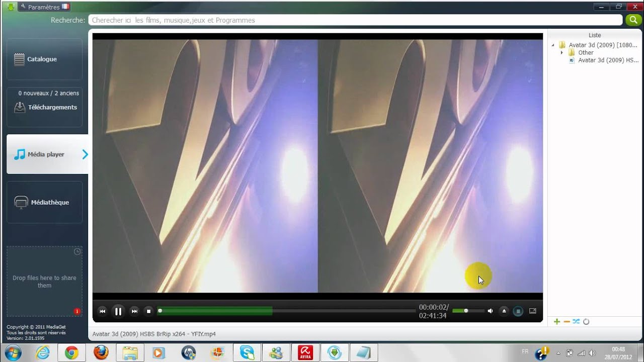Open Skype from taskbar
This screenshot has width=644, height=362.
coord(247,353)
